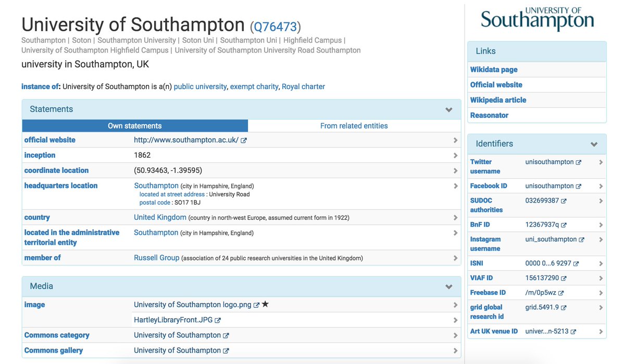Screen dimensions: 625x364
Task: Open external link icon for ISNI value
Action: 576,264
